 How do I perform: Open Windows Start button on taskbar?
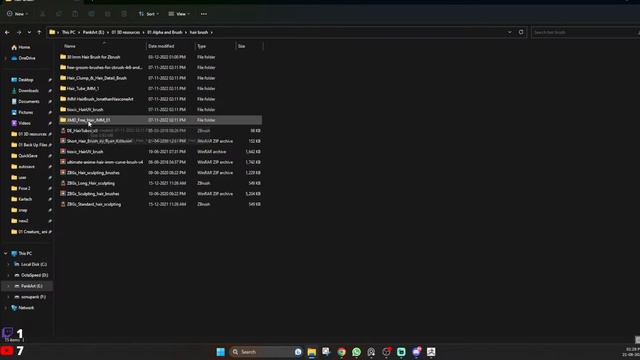pos(220,352)
